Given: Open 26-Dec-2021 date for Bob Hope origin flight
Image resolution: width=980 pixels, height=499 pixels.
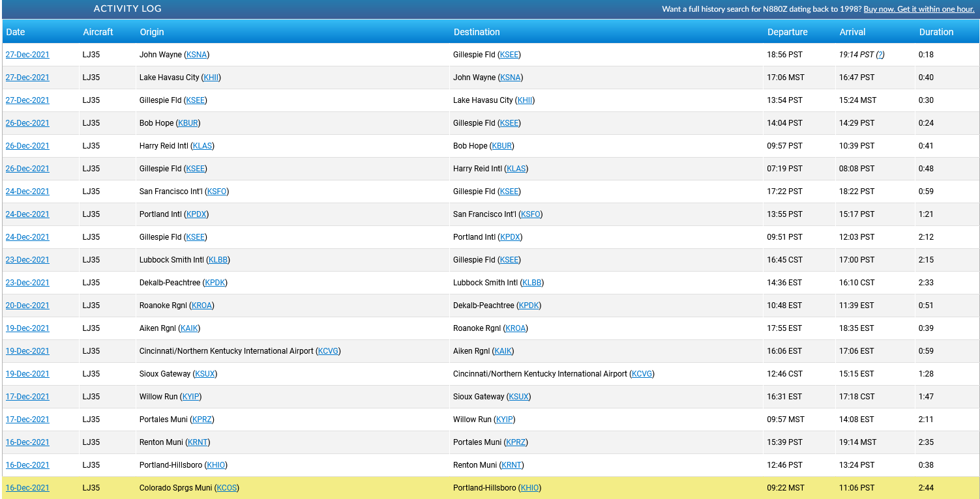Looking at the screenshot, I should pos(27,123).
